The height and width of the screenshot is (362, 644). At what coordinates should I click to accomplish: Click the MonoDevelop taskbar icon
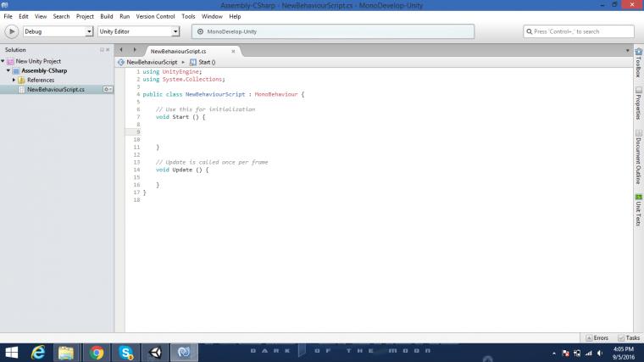point(184,353)
